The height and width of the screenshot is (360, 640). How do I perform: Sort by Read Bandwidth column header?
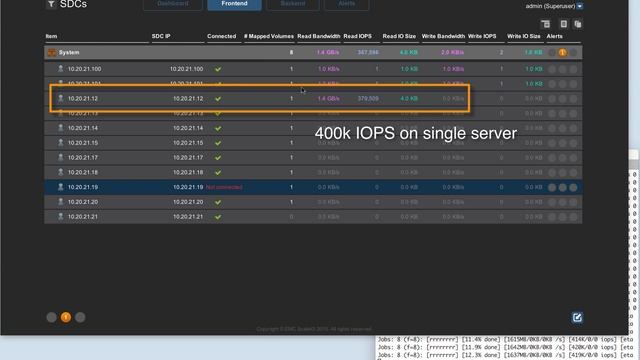point(318,36)
